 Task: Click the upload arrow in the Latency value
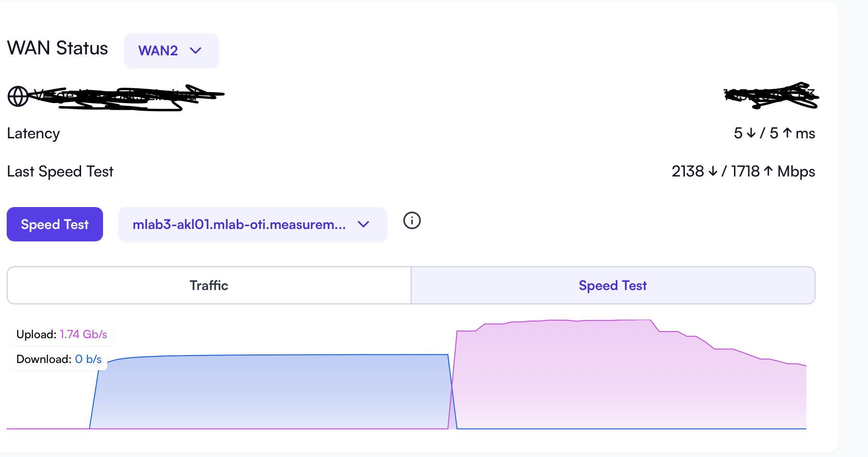pyautogui.click(x=787, y=133)
